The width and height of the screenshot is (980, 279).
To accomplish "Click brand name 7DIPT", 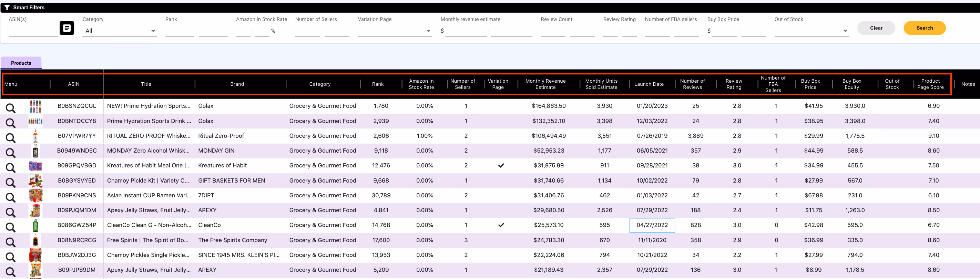I will click(206, 195).
